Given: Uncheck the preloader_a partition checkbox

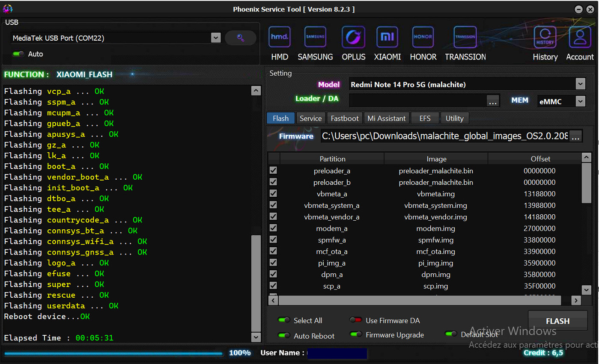Looking at the screenshot, I should pos(273,170).
